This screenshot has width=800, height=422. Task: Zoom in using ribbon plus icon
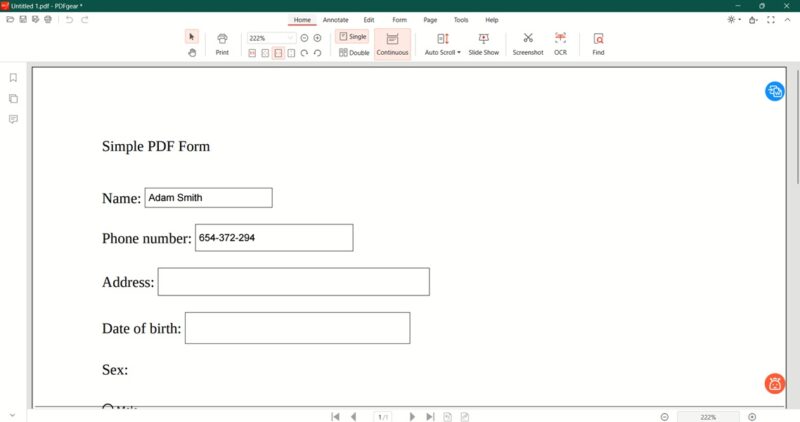pos(317,38)
